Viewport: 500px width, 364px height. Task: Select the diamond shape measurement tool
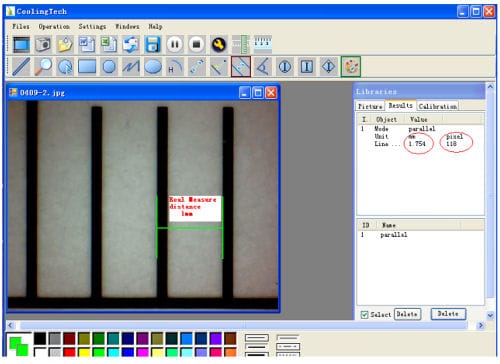click(x=329, y=67)
